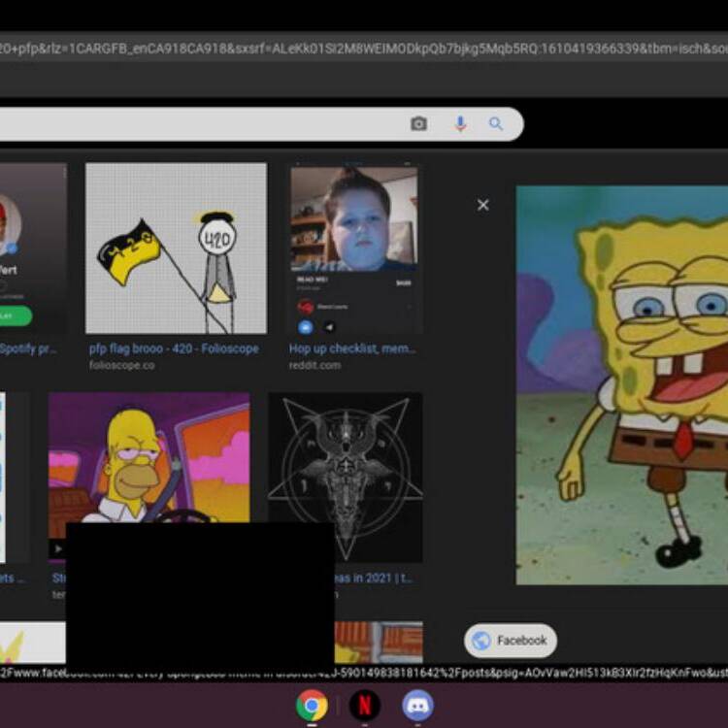Submit search with the magnifying glass icon
728x728 pixels.
495,124
